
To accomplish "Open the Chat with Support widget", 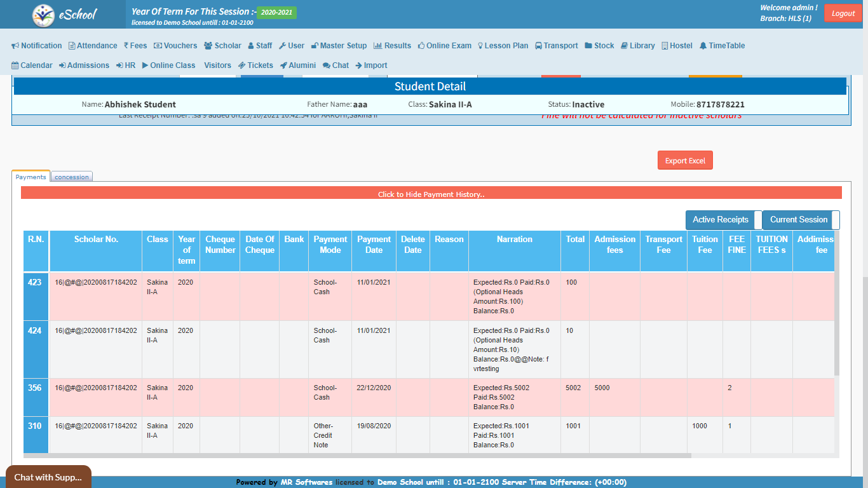I will (48, 477).
